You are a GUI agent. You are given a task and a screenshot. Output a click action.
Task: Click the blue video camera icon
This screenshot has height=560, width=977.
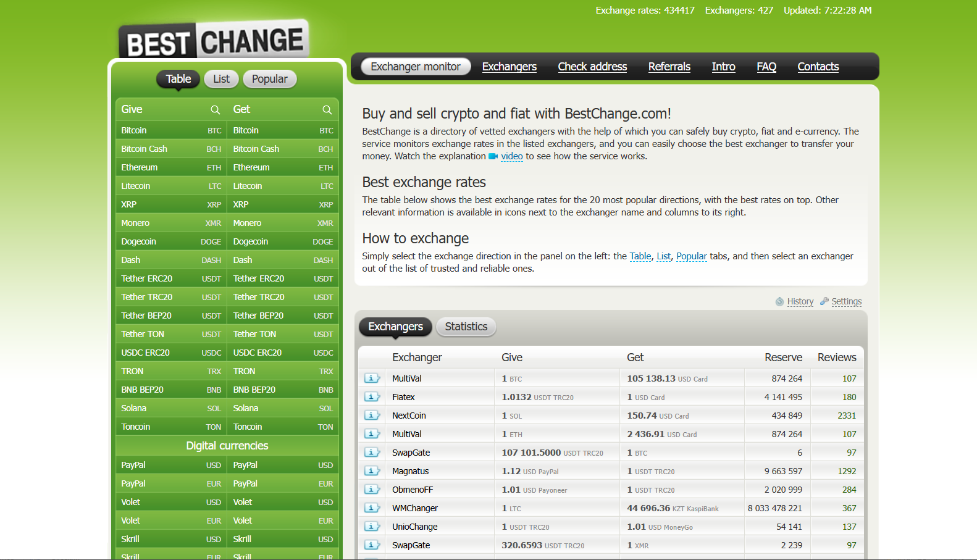click(x=493, y=156)
